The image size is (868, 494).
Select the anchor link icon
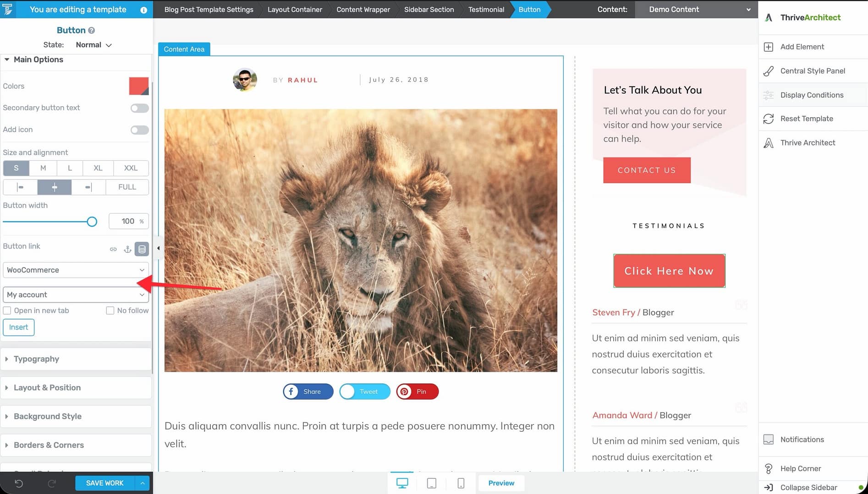tap(127, 249)
